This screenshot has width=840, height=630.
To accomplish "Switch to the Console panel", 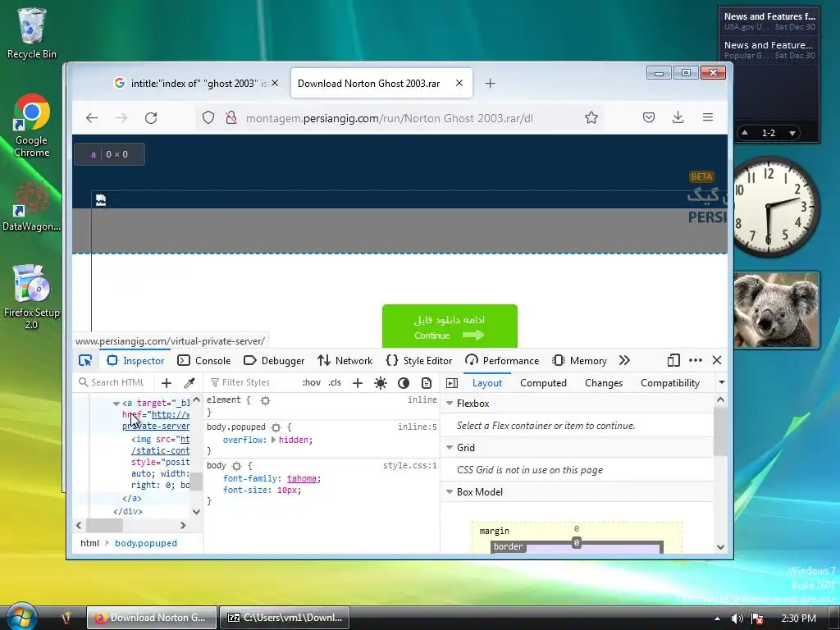I will (204, 361).
